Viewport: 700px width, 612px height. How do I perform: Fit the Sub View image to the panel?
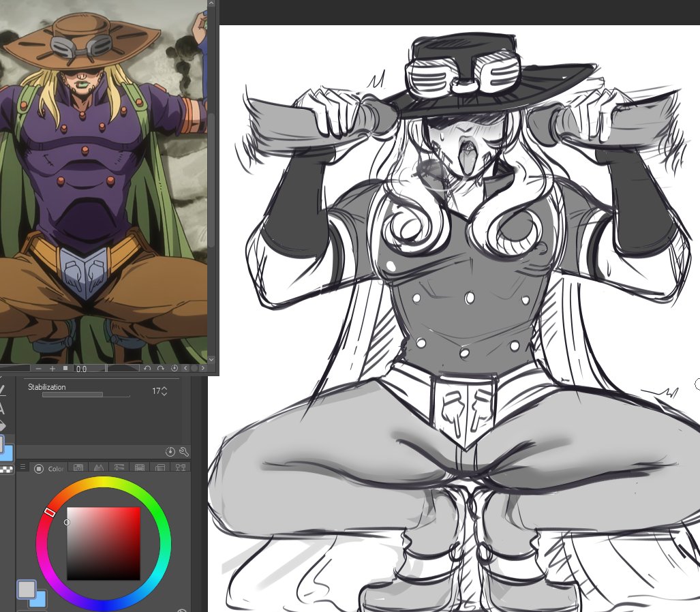pyautogui.click(x=65, y=368)
